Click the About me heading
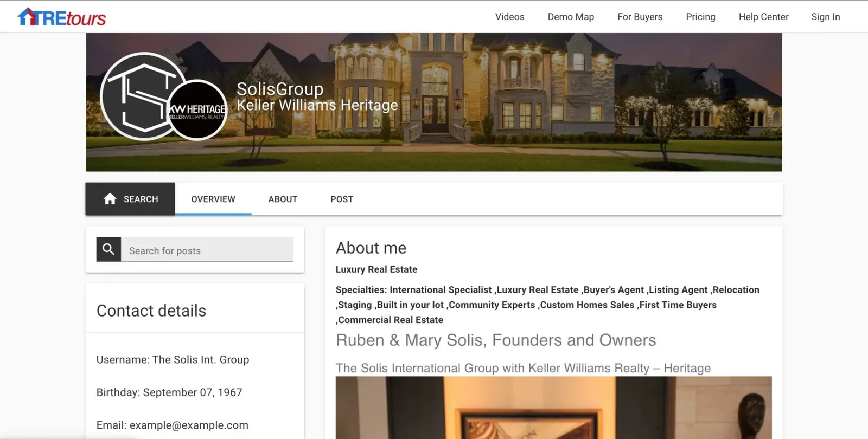 point(371,248)
